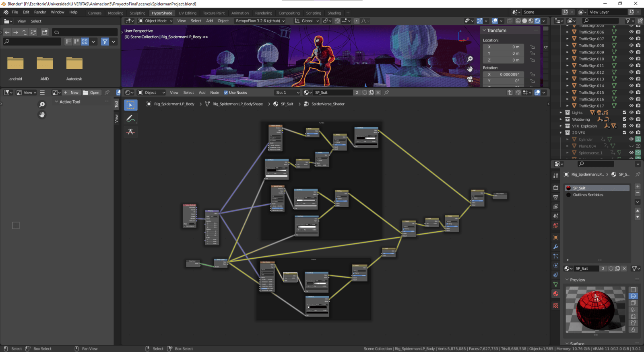Screen dimensions: 644x352
Task: Click New image button
Action: pyautogui.click(x=71, y=93)
